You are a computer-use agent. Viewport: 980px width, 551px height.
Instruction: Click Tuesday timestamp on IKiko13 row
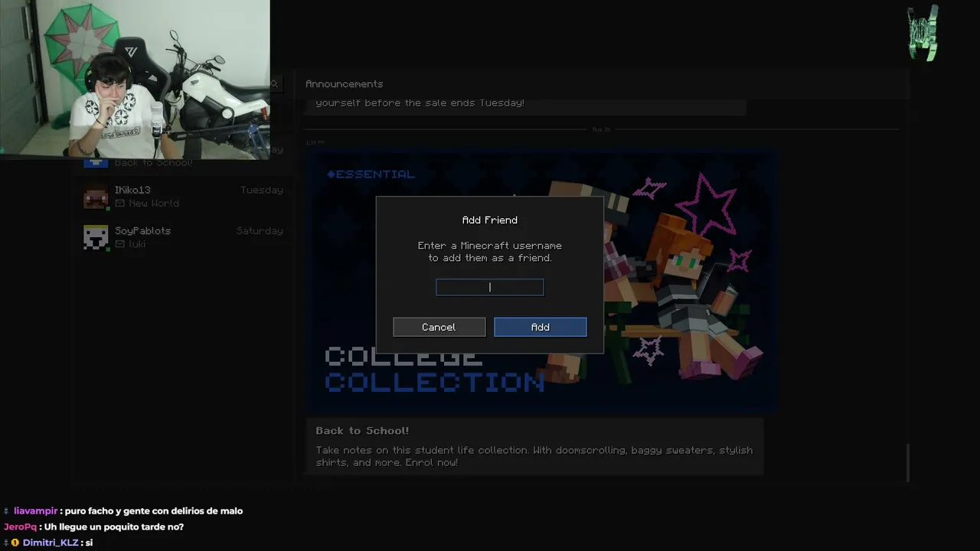pyautogui.click(x=262, y=190)
